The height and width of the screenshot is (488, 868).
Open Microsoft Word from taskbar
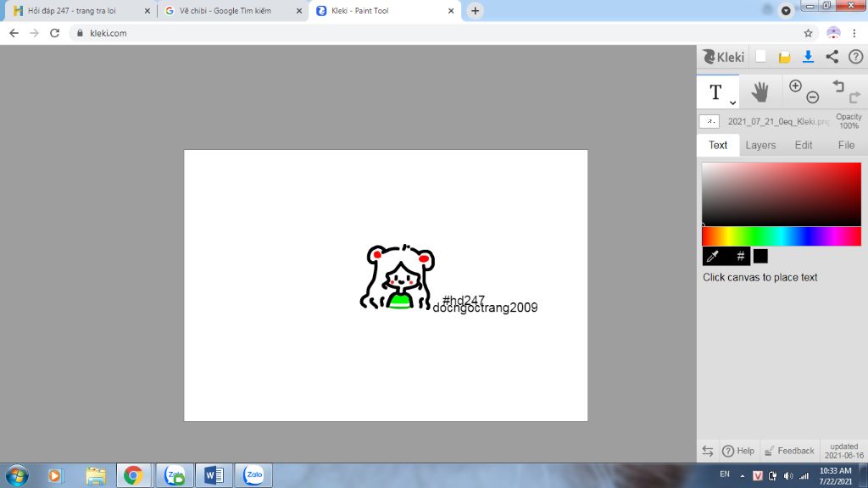tap(214, 475)
